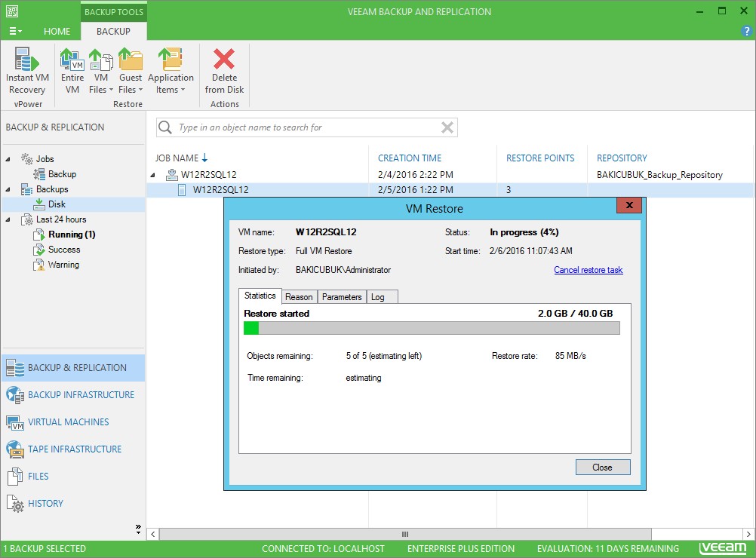Click the Close button in VM Restore
The width and height of the screenshot is (756, 558).
[603, 467]
